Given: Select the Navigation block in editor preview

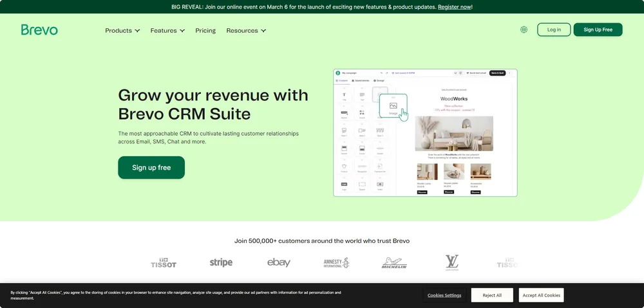Looking at the screenshot, I should 362,168.
